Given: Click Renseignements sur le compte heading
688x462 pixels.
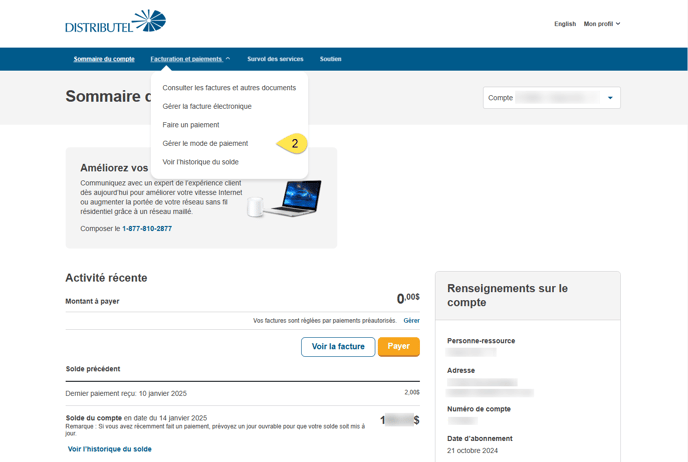Looking at the screenshot, I should point(507,295).
